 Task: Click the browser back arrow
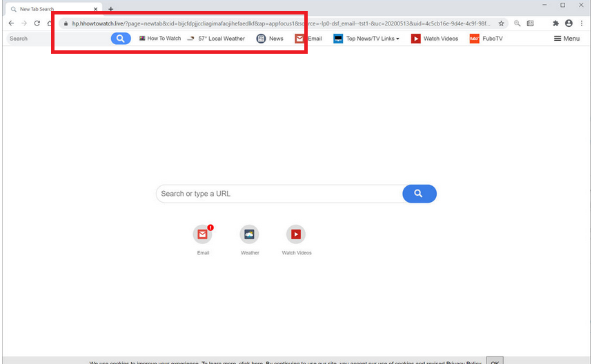tap(11, 23)
